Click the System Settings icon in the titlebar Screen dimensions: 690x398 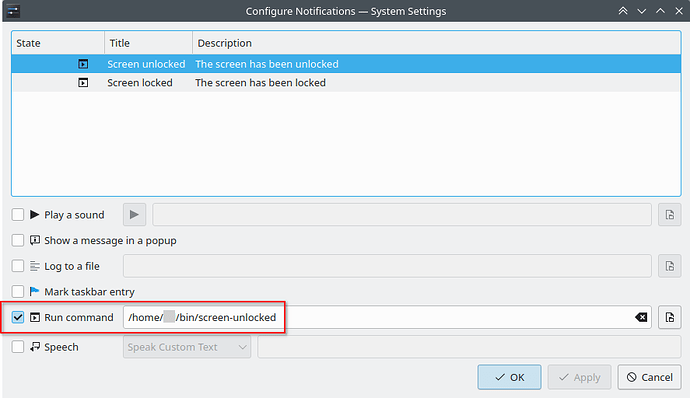pos(13,11)
